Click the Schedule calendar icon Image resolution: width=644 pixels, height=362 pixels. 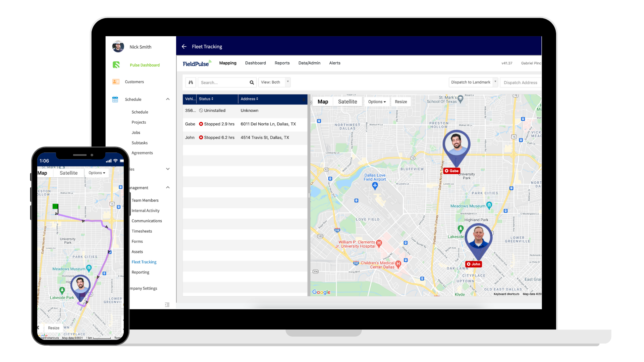coord(115,100)
